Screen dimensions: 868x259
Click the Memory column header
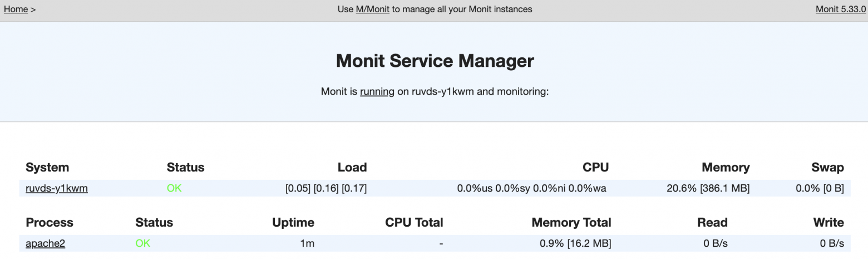[725, 167]
